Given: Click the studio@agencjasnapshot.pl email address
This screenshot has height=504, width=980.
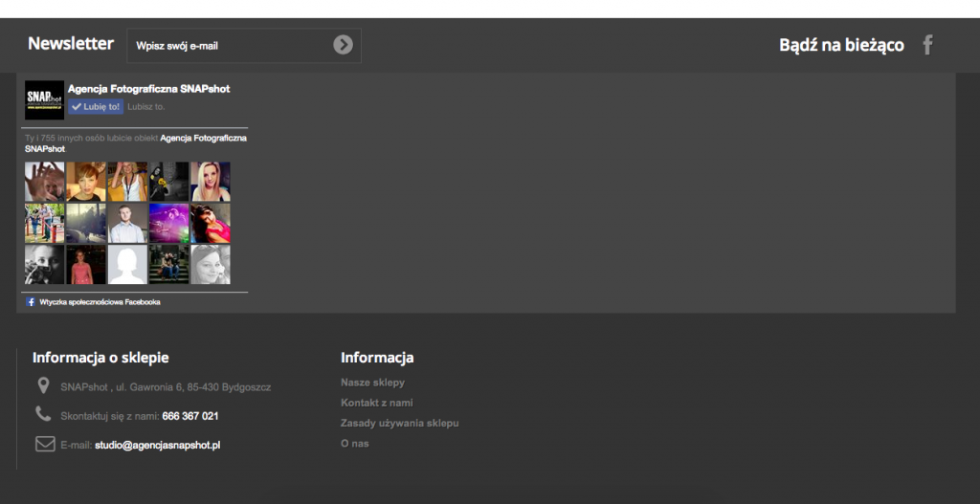Looking at the screenshot, I should tap(157, 445).
